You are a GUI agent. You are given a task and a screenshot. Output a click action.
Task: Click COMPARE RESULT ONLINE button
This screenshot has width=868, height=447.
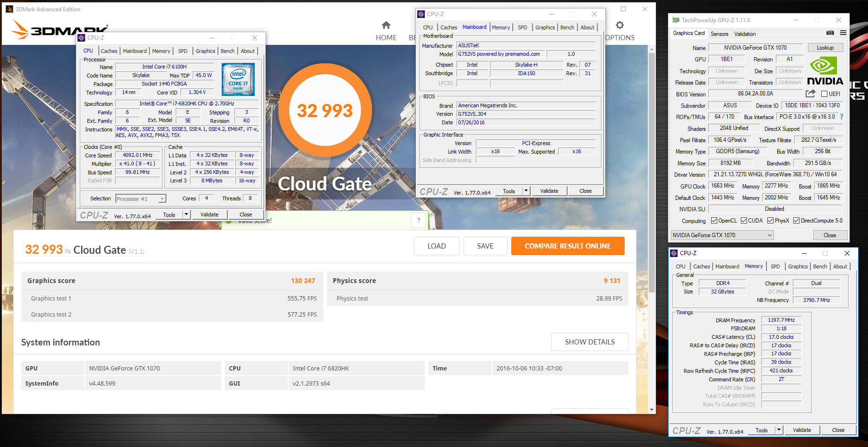[x=567, y=246]
